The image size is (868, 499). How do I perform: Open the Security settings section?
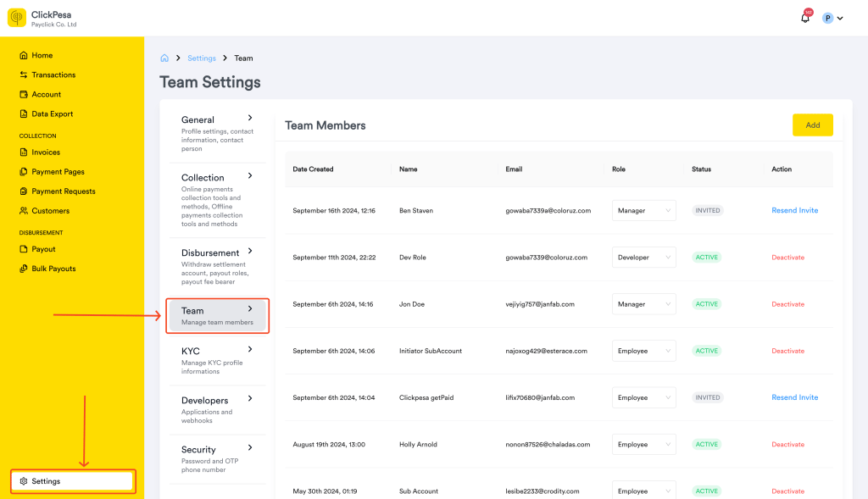(217, 459)
